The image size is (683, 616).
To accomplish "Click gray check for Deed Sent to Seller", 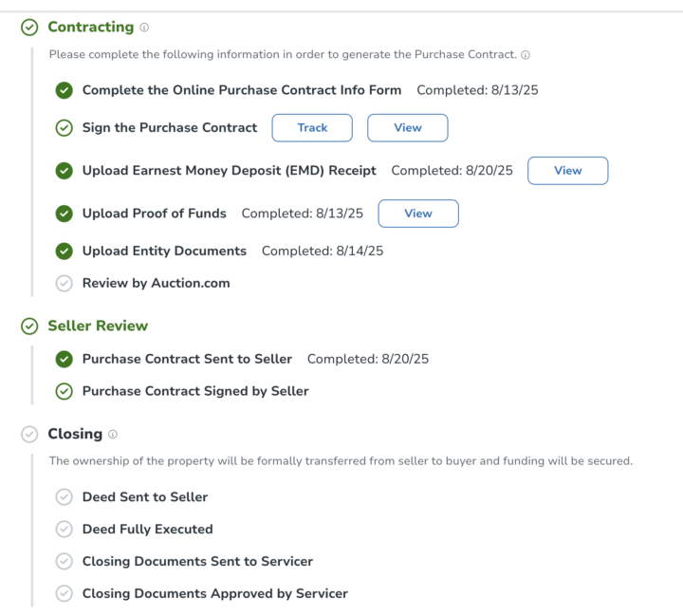I will 65,497.
